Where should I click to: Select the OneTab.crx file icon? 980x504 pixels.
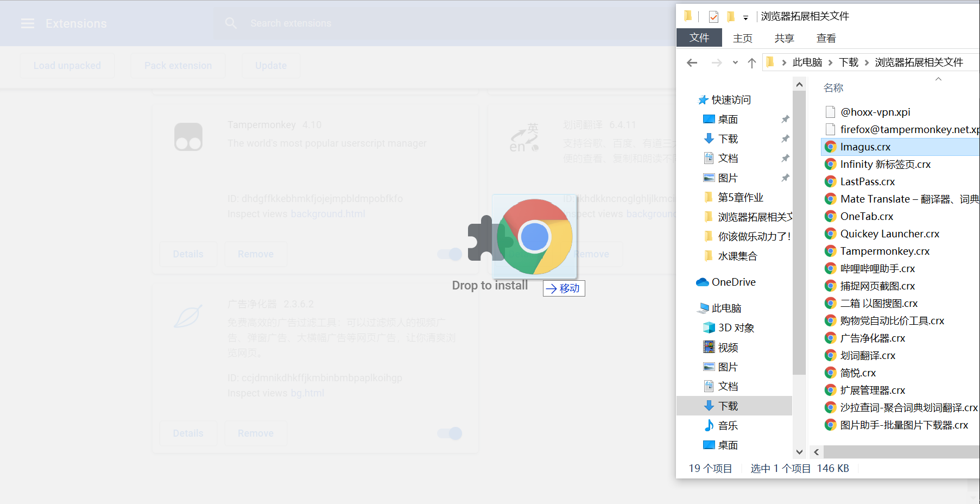click(x=830, y=217)
